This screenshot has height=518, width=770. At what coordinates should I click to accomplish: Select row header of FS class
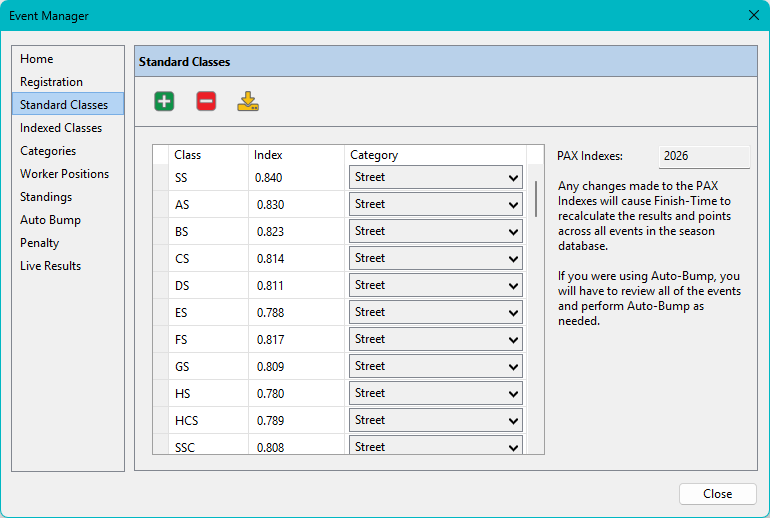(161, 339)
